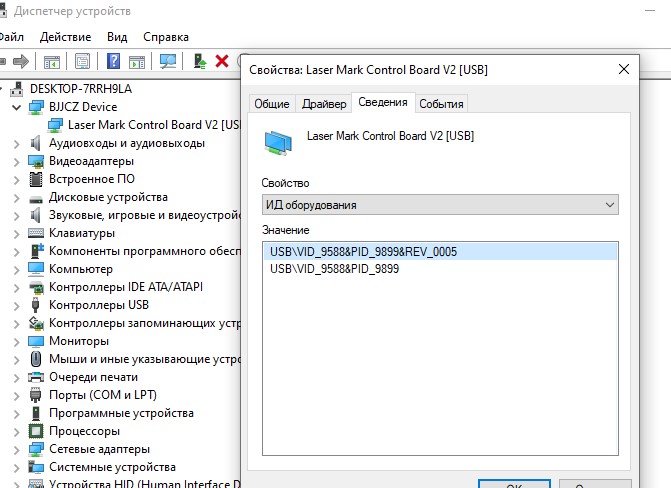This screenshot has width=671, height=488.
Task: Open the blue question mark help icon
Action: (x=113, y=61)
